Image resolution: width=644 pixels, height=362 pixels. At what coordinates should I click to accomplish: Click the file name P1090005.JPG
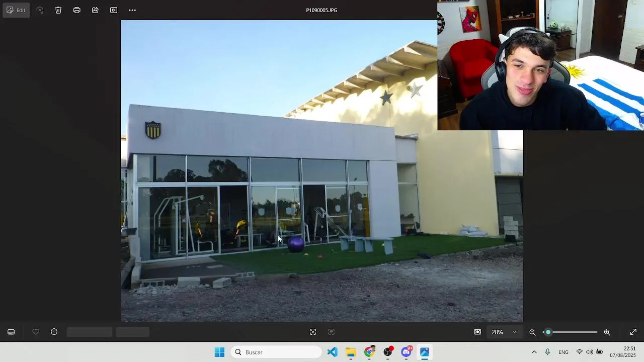pos(321,10)
